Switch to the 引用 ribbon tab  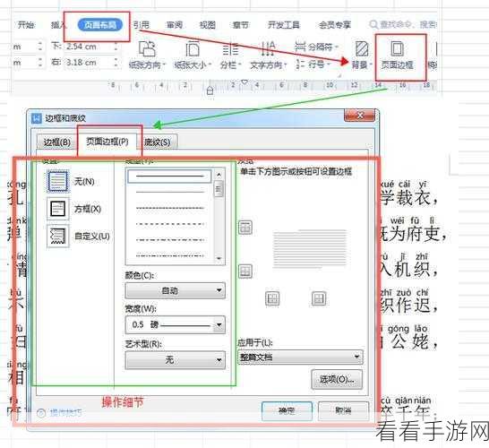coord(142,25)
